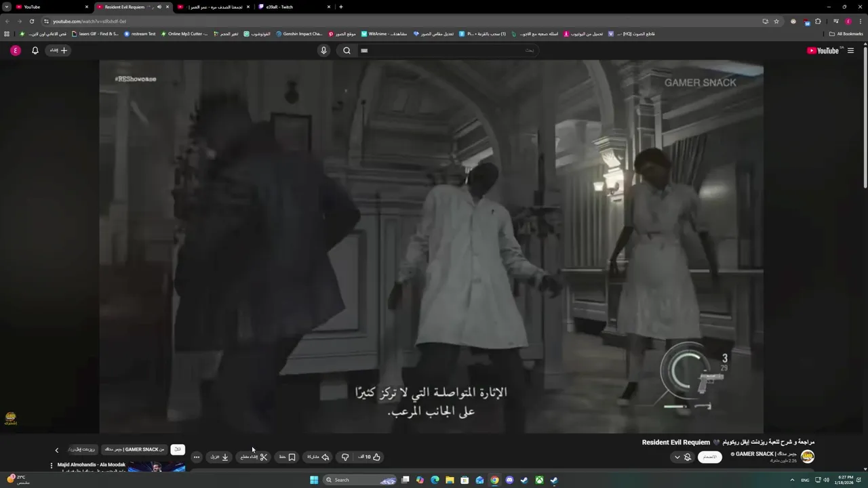This screenshot has height=488, width=868.
Task: Open the Chrome apps grid shortcut
Action: point(7,33)
